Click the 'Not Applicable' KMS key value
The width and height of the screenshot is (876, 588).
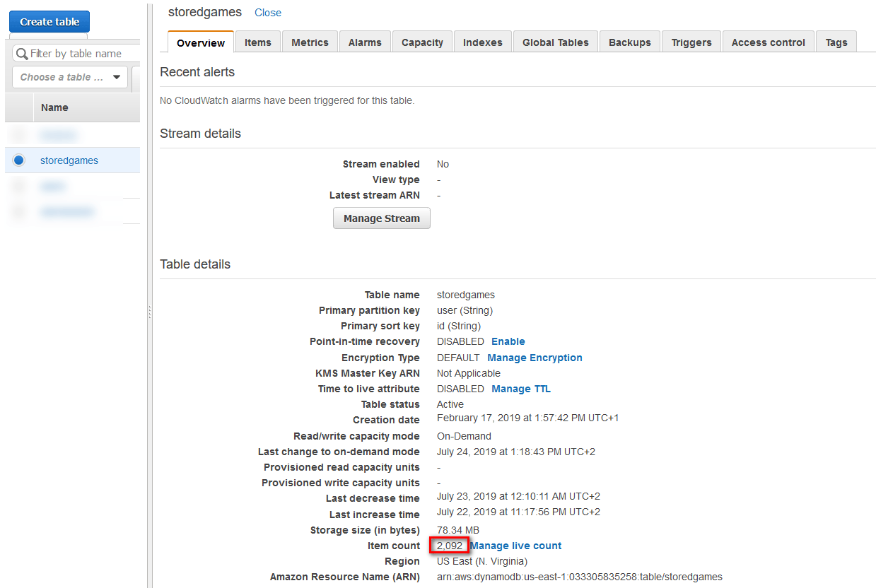coord(469,373)
